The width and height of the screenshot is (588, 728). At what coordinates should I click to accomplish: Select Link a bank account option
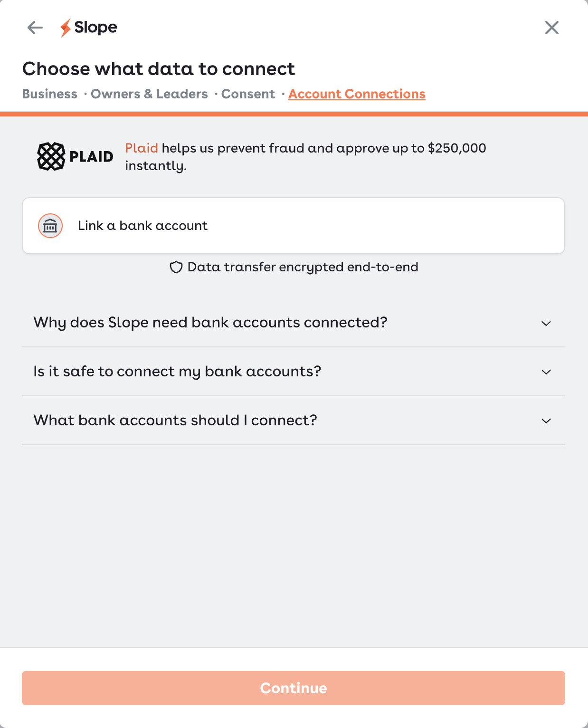[293, 226]
